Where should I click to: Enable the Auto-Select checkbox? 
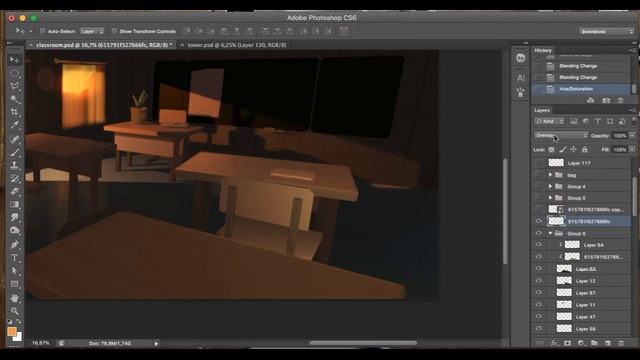click(x=42, y=31)
